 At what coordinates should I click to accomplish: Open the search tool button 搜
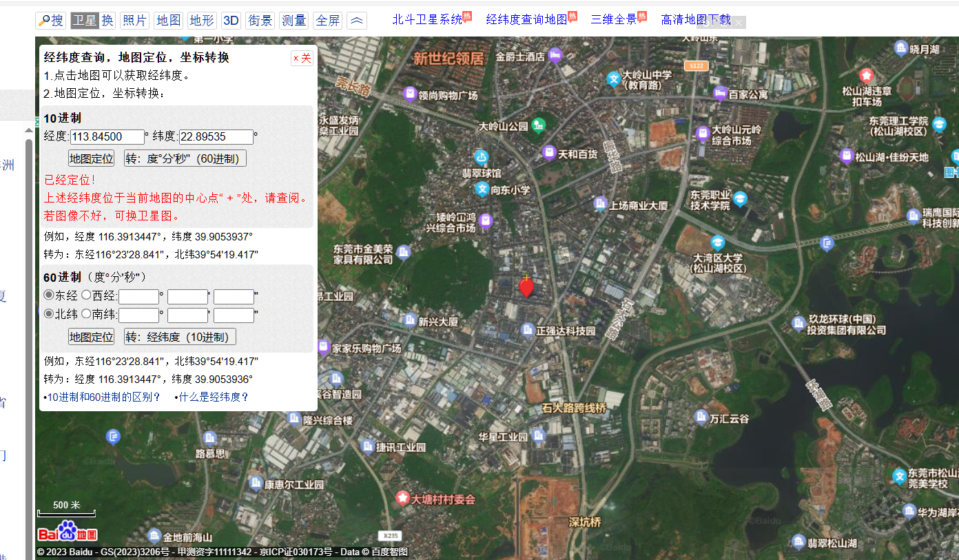pyautogui.click(x=51, y=21)
